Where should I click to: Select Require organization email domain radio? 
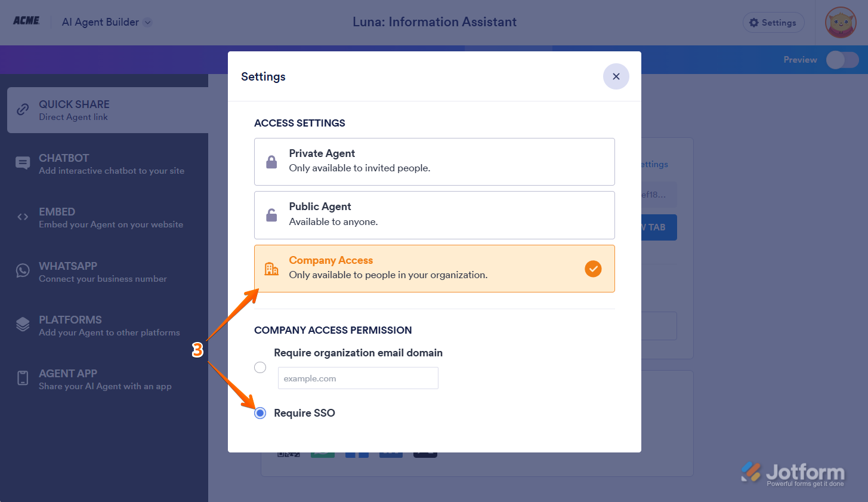click(260, 368)
